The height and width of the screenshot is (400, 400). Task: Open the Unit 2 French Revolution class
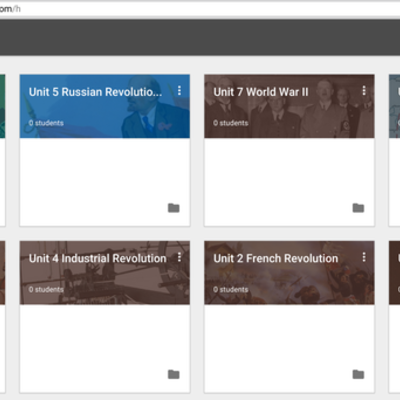(x=276, y=258)
